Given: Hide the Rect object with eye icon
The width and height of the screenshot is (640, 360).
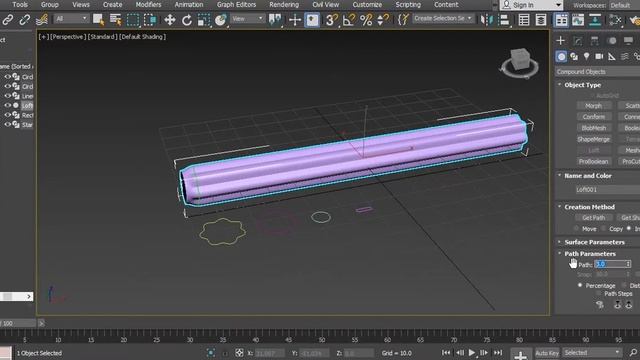Looking at the screenshot, I should tap(8, 115).
